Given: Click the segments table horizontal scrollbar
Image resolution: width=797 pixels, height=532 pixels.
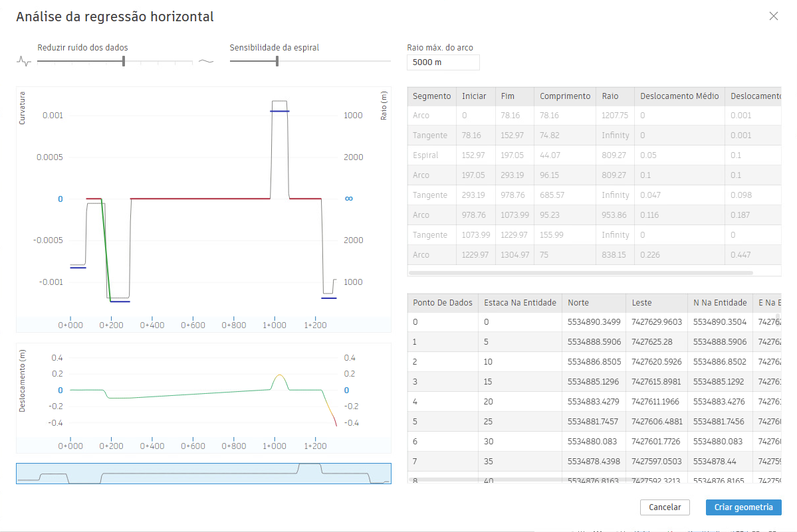Looking at the screenshot, I should click(x=580, y=273).
